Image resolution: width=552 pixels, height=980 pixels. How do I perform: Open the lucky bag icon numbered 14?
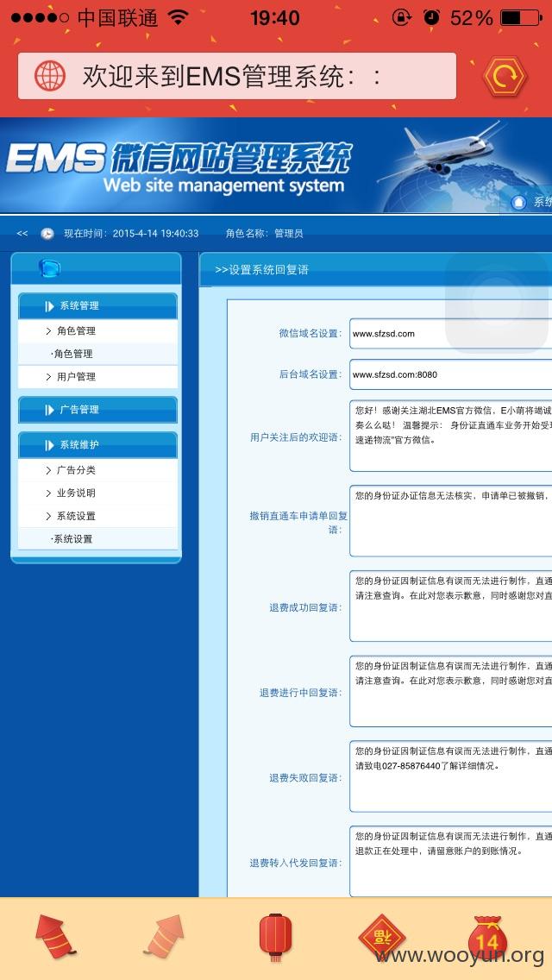(x=487, y=937)
